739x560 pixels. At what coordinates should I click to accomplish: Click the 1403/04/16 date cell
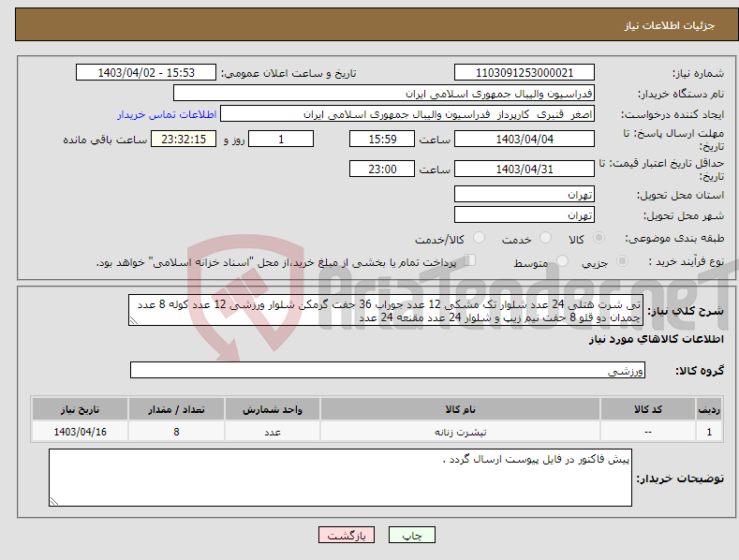[80, 432]
